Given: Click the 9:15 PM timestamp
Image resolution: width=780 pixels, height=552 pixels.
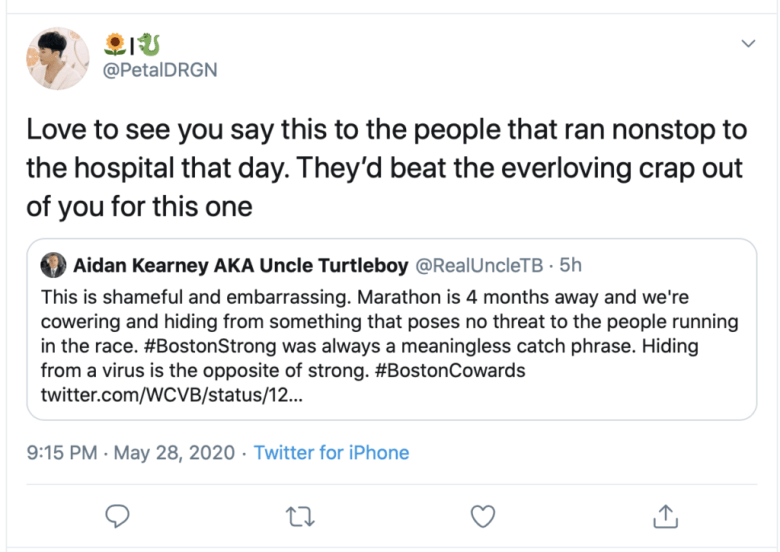Looking at the screenshot, I should click(x=62, y=453).
